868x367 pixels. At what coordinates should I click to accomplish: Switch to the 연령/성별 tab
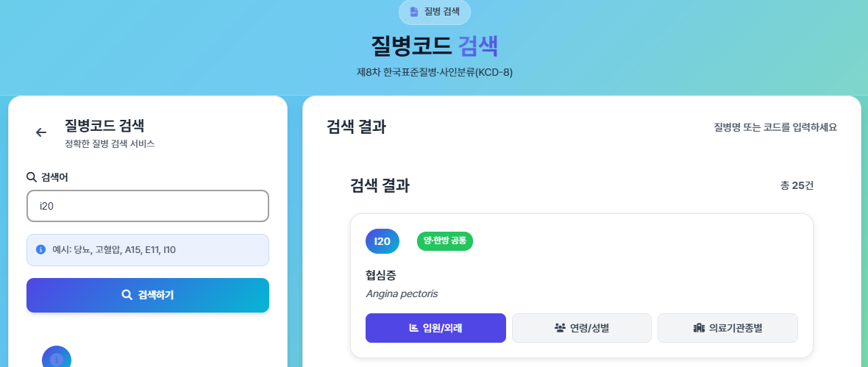coord(581,328)
